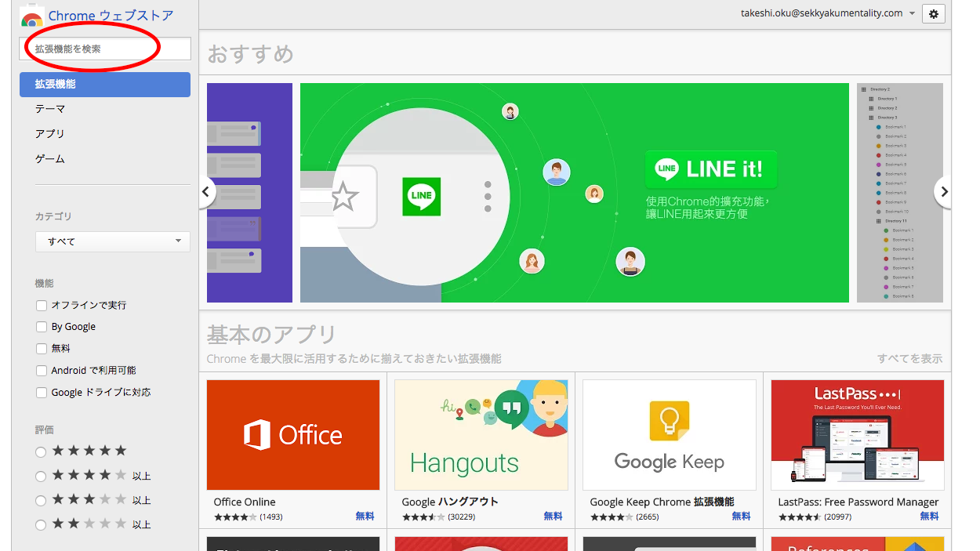The width and height of the screenshot is (980, 551).
Task: Enable the オフラインで実行 checkbox
Action: click(42, 305)
